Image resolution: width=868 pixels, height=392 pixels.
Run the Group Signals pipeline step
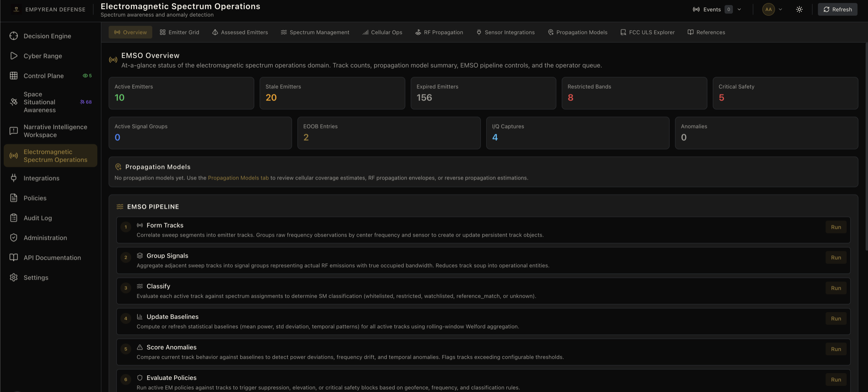(x=836, y=258)
